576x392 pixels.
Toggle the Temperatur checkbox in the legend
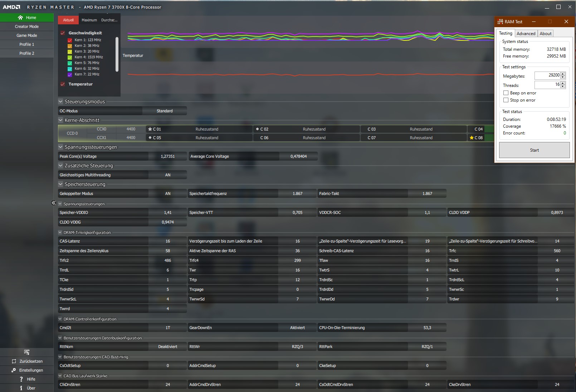[63, 84]
